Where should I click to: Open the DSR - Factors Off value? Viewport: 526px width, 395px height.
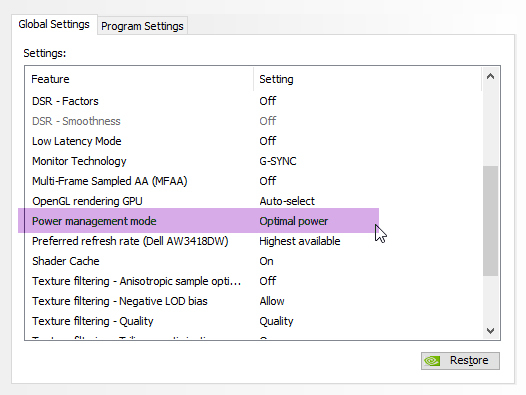tap(268, 101)
